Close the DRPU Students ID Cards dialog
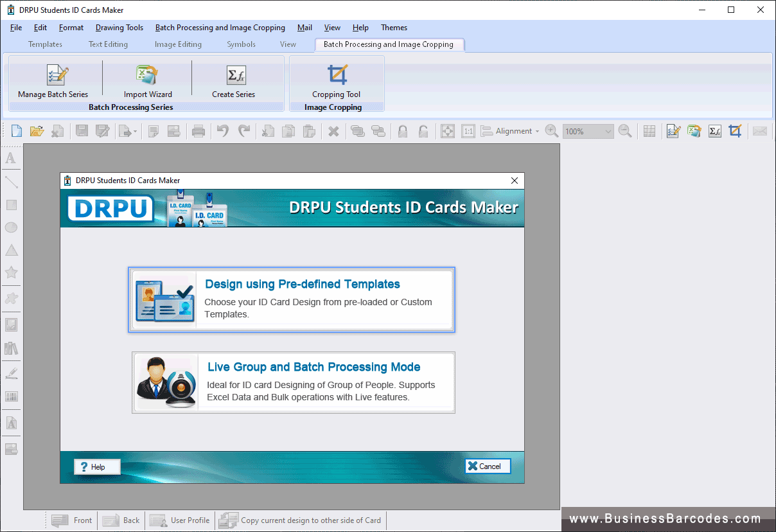 (514, 181)
